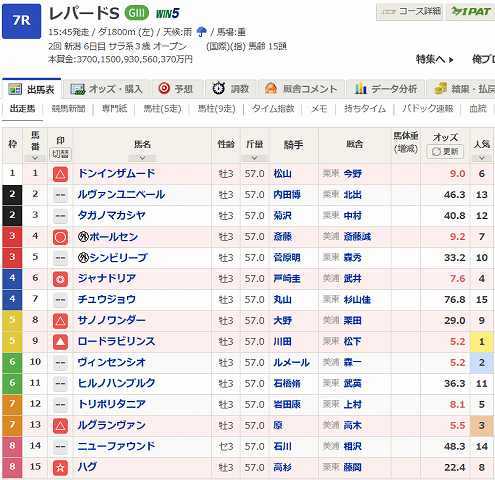Click the triangle mark icon for ドンインザムード
Image resolution: width=495 pixels, height=480 pixels.
(60, 174)
